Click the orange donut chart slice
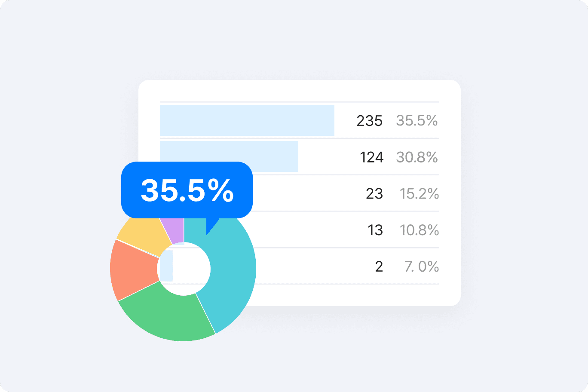This screenshot has width=588, height=392. click(133, 271)
